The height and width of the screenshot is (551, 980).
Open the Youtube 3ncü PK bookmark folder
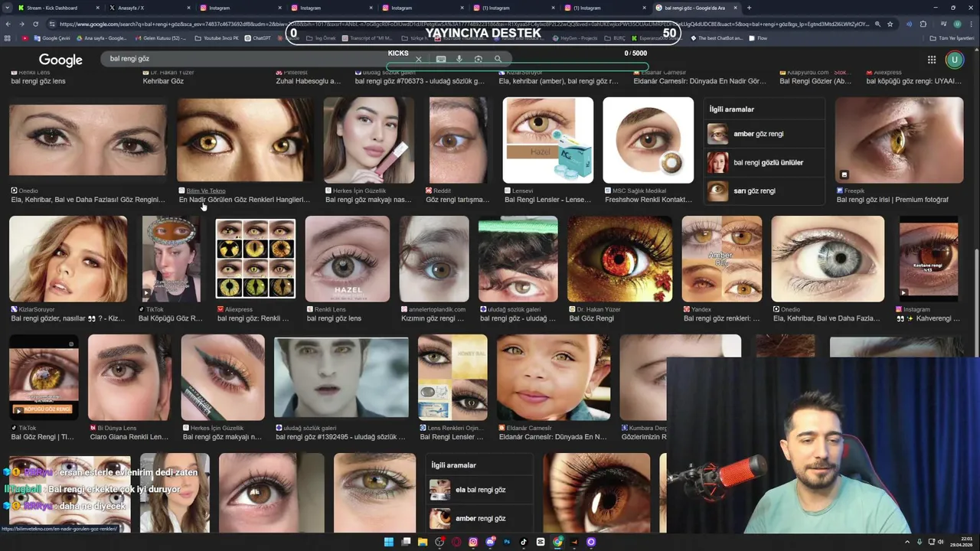pos(217,38)
